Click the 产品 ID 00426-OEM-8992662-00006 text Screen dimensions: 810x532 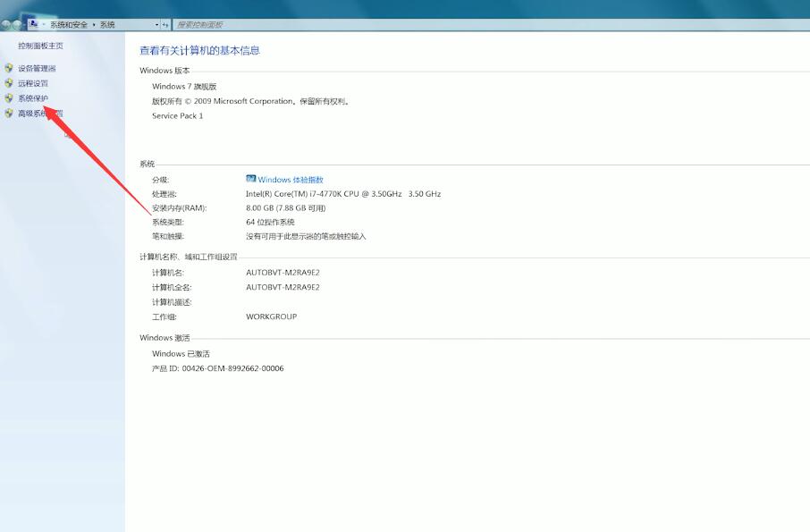217,368
